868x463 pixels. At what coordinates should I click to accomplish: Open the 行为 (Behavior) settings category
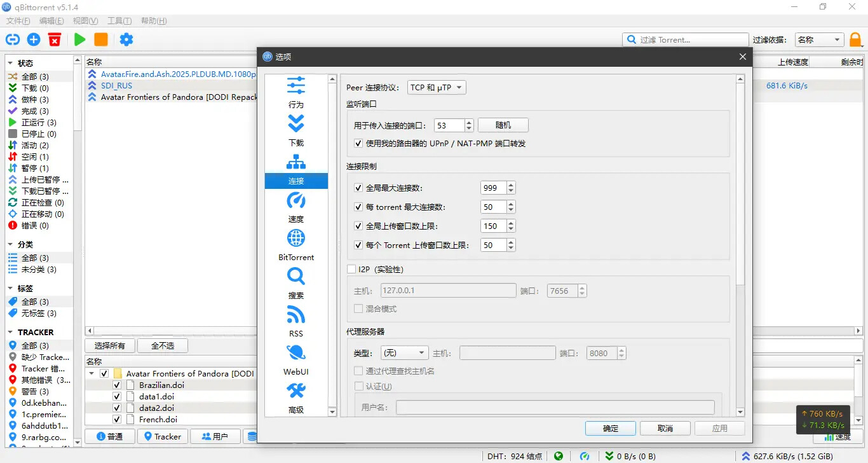[296, 93]
